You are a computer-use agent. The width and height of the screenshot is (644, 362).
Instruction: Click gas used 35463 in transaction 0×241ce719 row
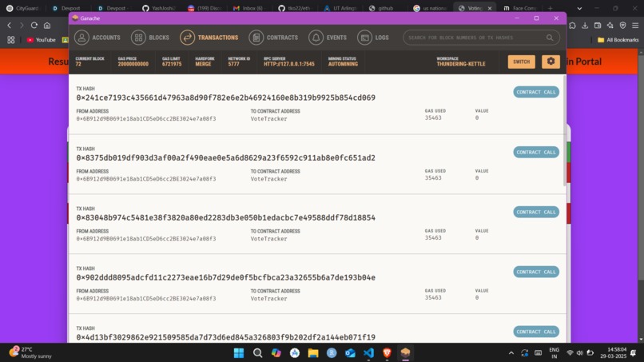[433, 118]
